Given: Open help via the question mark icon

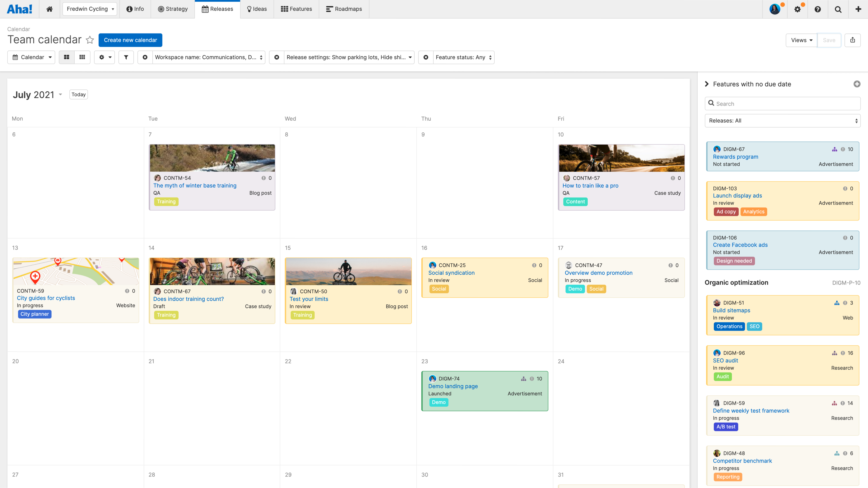Looking at the screenshot, I should (818, 9).
